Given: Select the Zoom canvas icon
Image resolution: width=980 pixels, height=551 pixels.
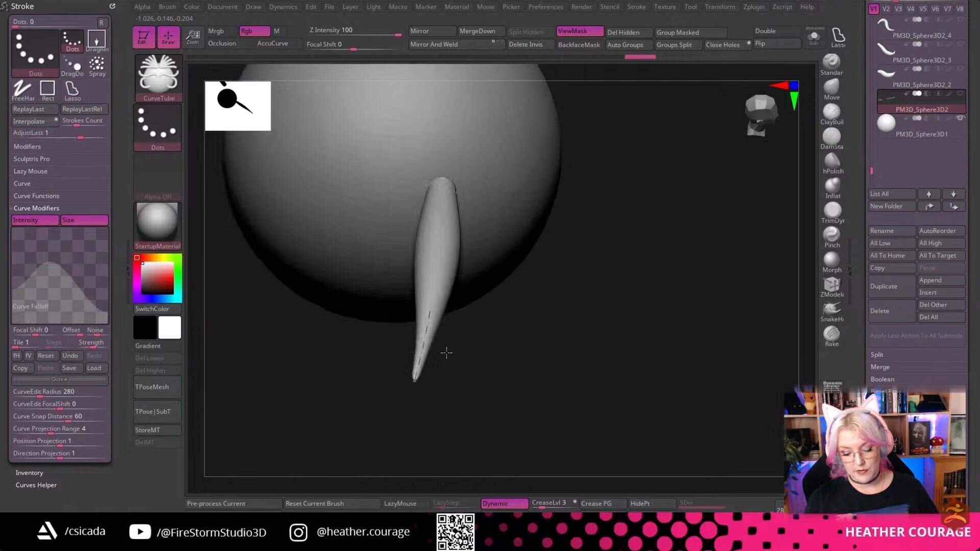Looking at the screenshot, I should [x=193, y=37].
